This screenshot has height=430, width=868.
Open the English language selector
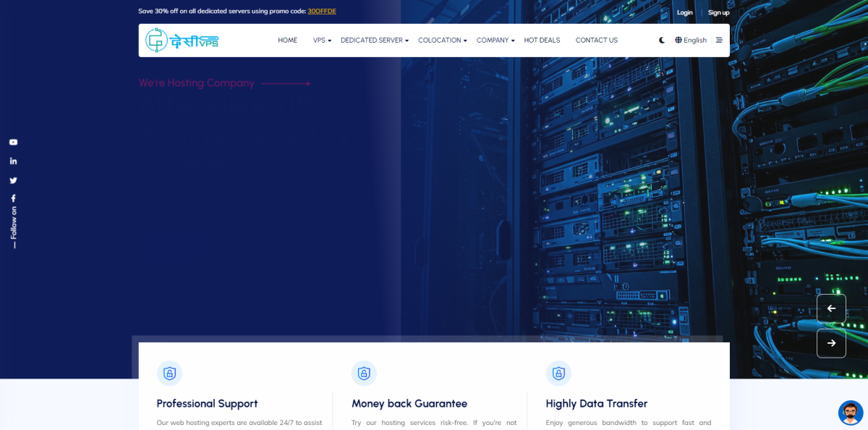click(691, 41)
